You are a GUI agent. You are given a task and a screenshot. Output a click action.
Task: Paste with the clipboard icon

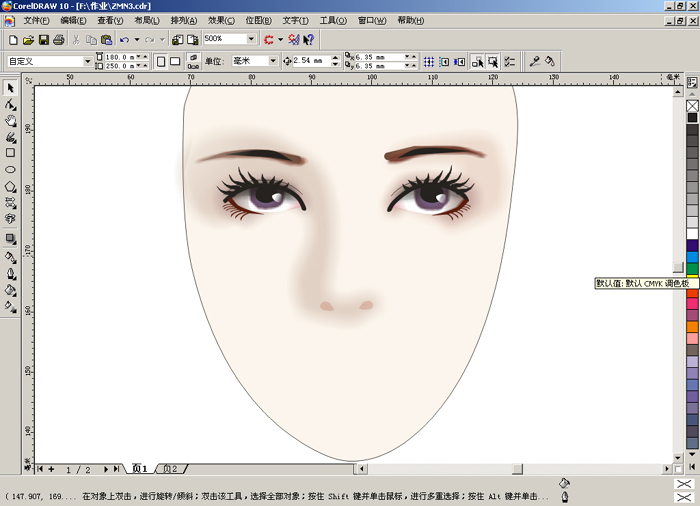[x=106, y=40]
